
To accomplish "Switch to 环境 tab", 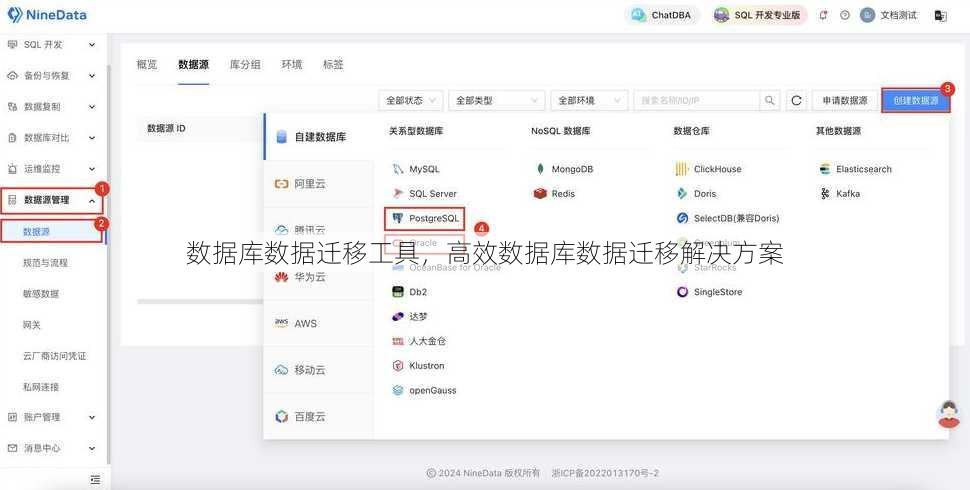I will tap(291, 64).
